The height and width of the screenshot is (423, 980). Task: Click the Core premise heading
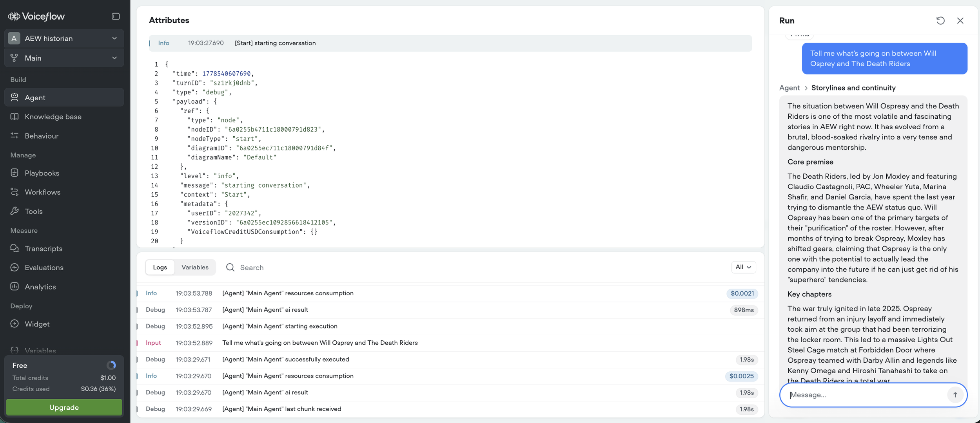pos(810,162)
